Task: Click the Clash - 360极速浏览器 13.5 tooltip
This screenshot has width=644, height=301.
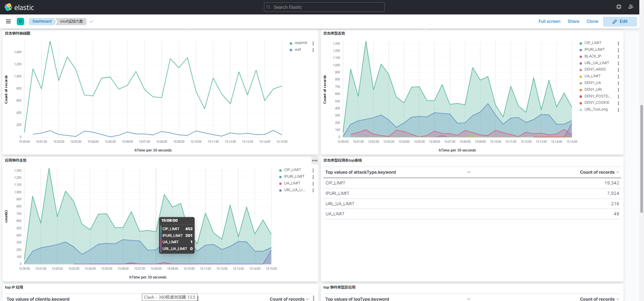Action: point(170,297)
